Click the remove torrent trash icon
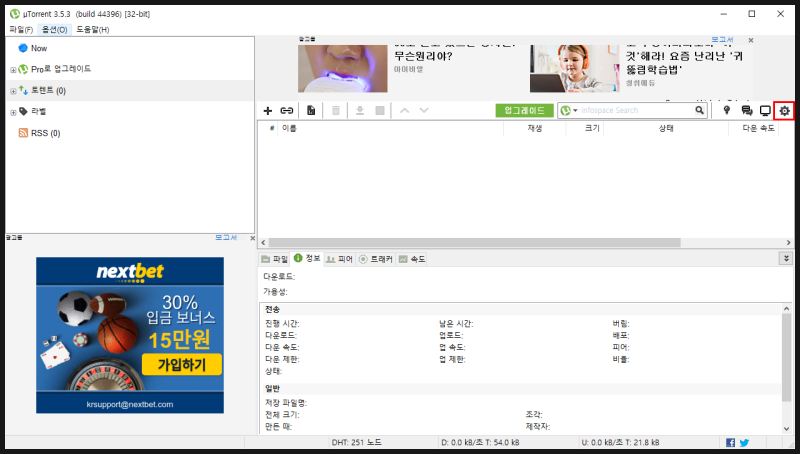Image resolution: width=800 pixels, height=454 pixels. pos(336,110)
